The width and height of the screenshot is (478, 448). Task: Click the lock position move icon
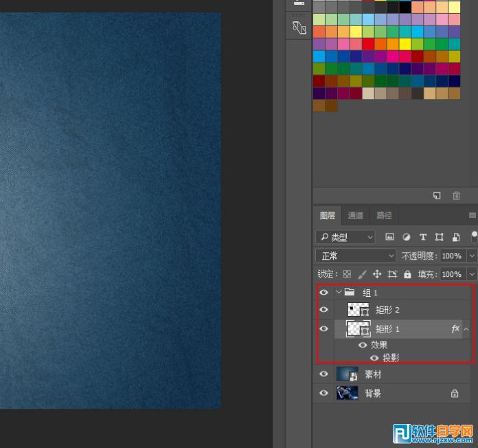click(376, 274)
